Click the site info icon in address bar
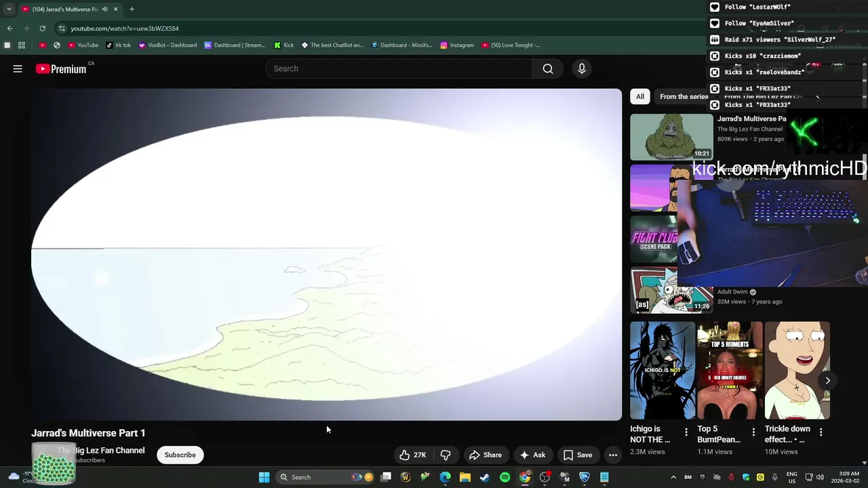The width and height of the screenshot is (868, 488). pos(62,28)
